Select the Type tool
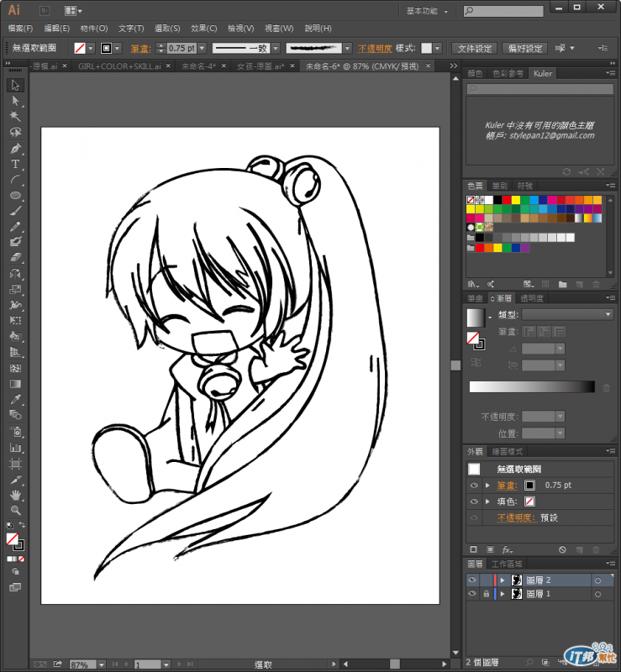 (15, 164)
